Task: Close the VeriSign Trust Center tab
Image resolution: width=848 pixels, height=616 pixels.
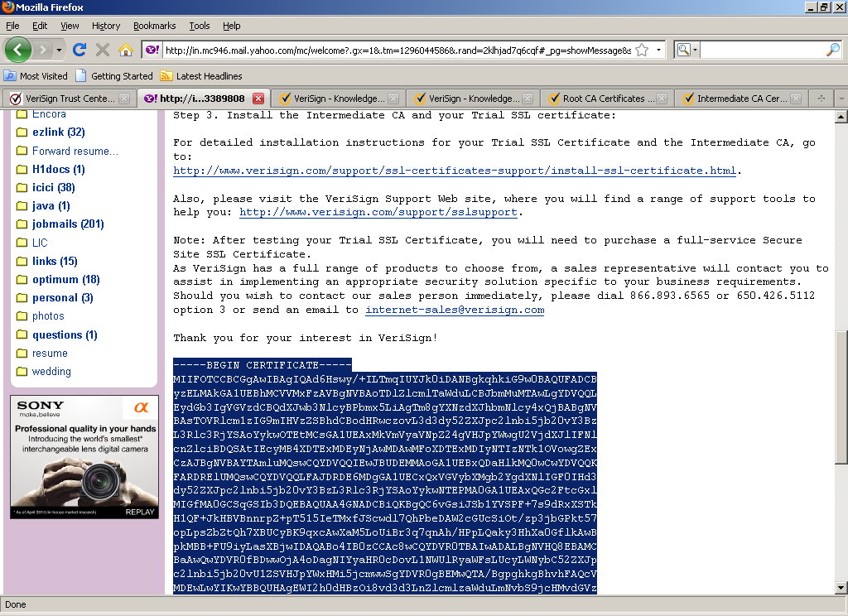Action: click(x=124, y=99)
